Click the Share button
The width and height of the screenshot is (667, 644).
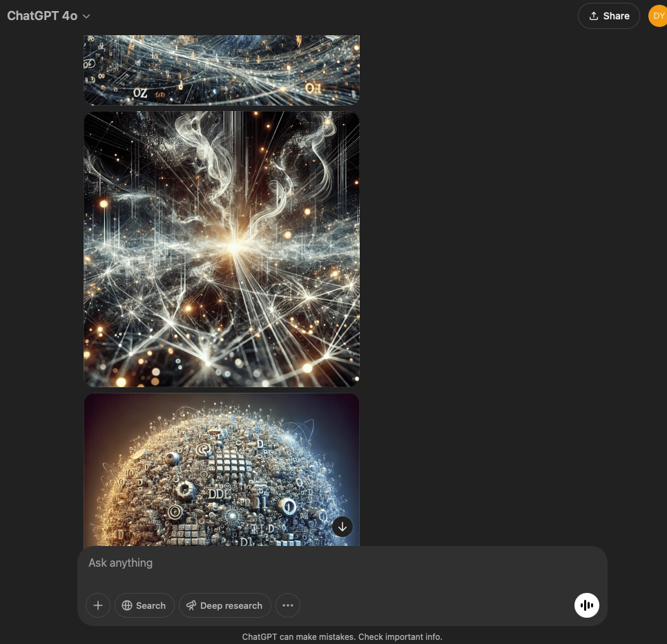tap(608, 16)
